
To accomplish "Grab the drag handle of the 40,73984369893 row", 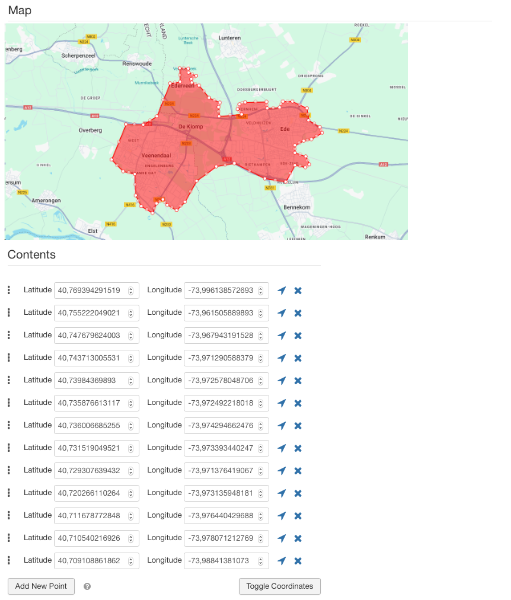I will click(x=9, y=380).
